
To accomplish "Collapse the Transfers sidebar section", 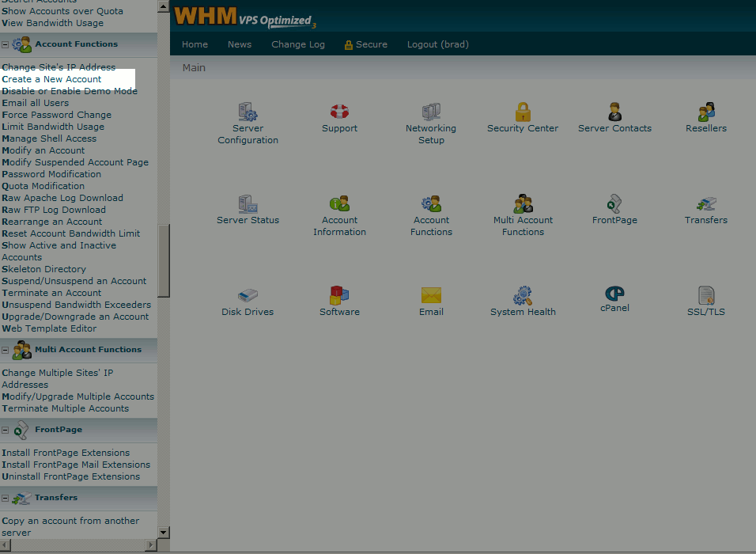I will [x=6, y=498].
